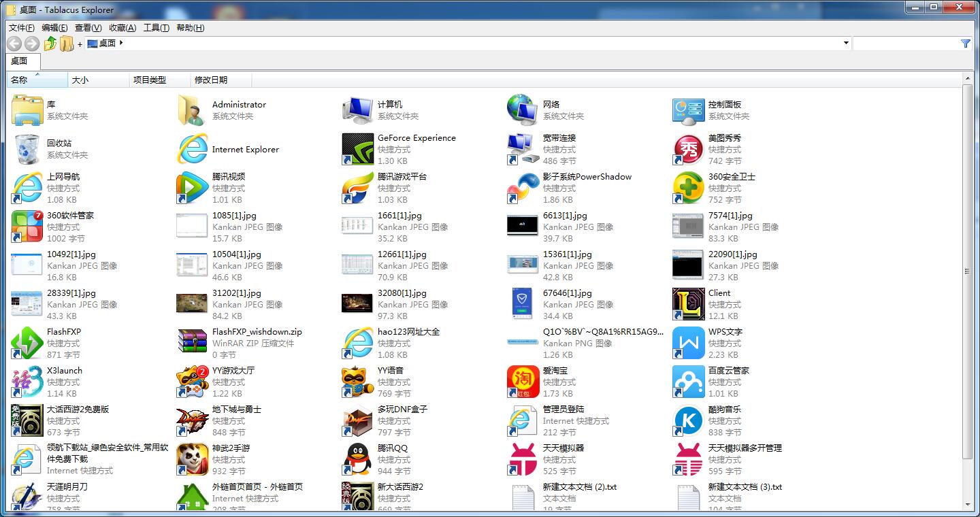The height and width of the screenshot is (517, 980).
Task: Select the 管理员登陆 item name
Action: tap(563, 410)
